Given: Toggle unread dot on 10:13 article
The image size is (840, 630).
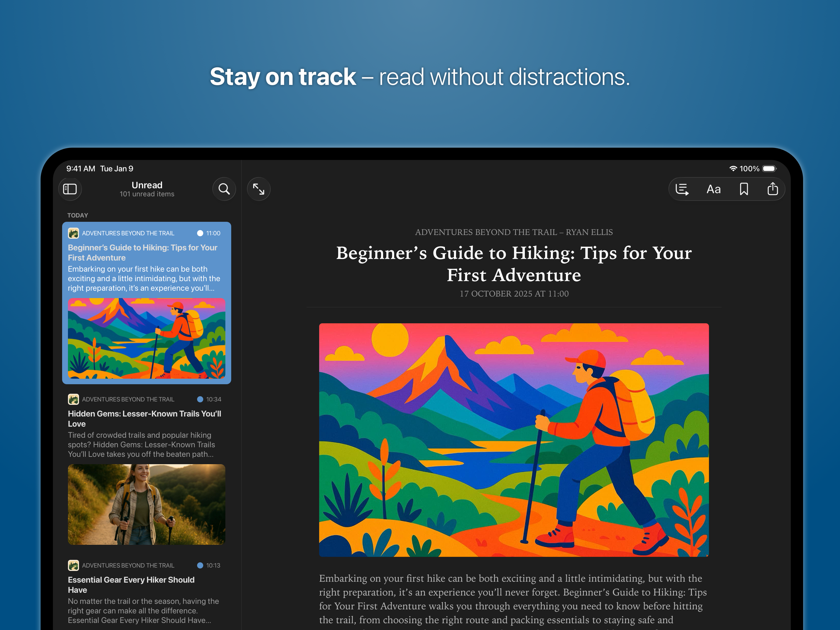Looking at the screenshot, I should 200,565.
